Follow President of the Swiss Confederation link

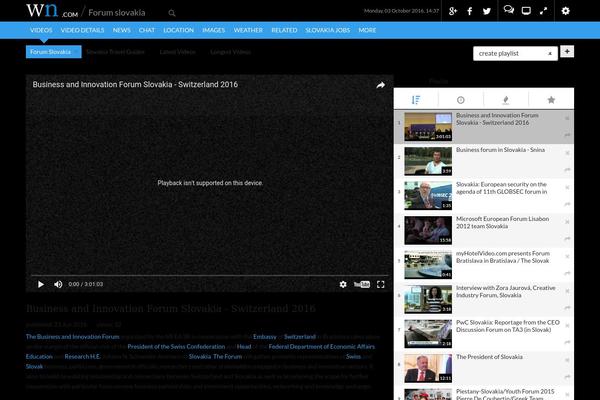point(176,347)
